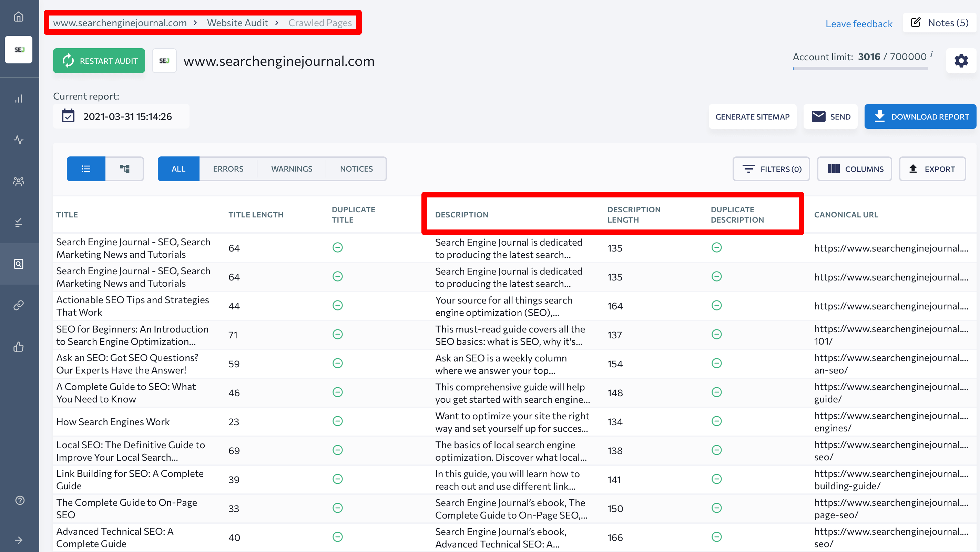Click title 'How Search Engines Work'

[x=113, y=422]
